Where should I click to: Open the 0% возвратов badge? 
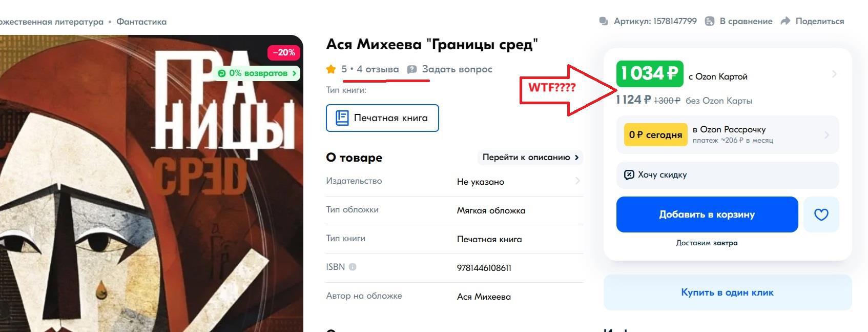click(257, 73)
